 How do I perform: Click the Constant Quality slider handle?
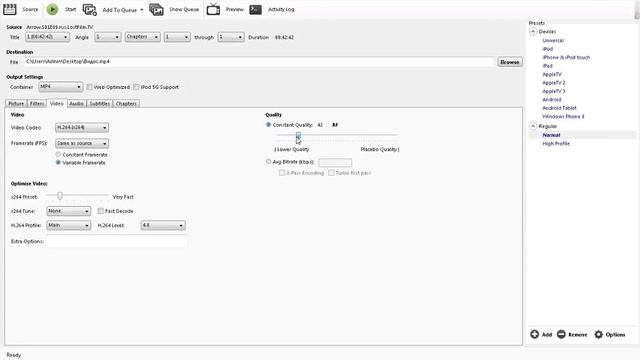[x=298, y=135]
